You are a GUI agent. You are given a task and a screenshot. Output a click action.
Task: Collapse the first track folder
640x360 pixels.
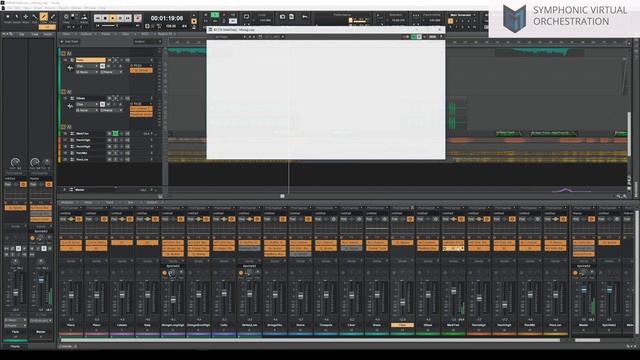[63, 53]
